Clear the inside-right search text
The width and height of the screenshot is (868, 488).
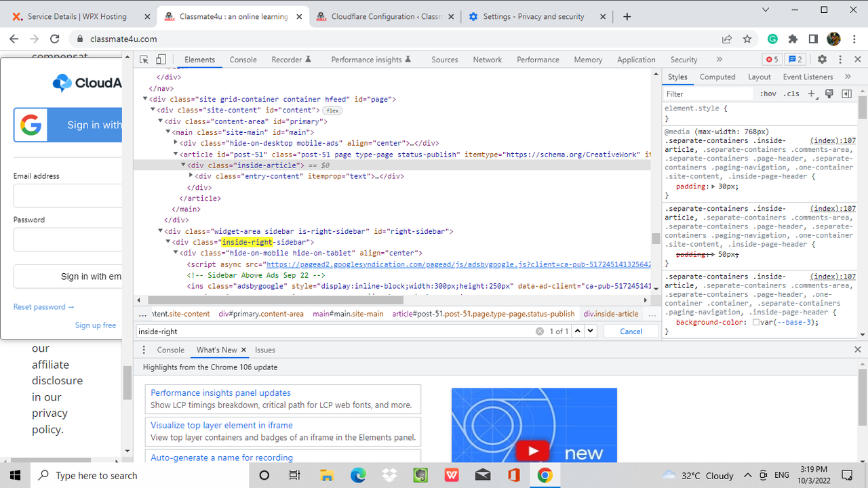pos(540,331)
